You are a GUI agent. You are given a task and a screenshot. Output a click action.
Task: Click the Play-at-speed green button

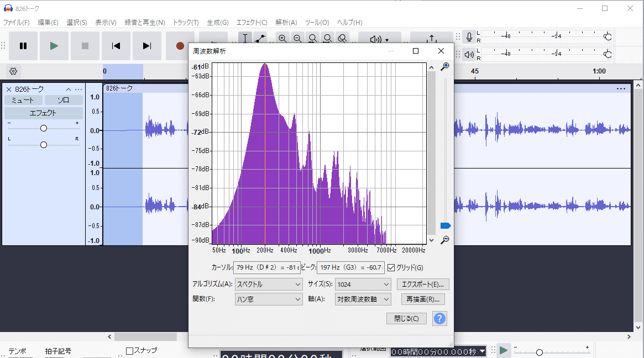[x=504, y=351]
